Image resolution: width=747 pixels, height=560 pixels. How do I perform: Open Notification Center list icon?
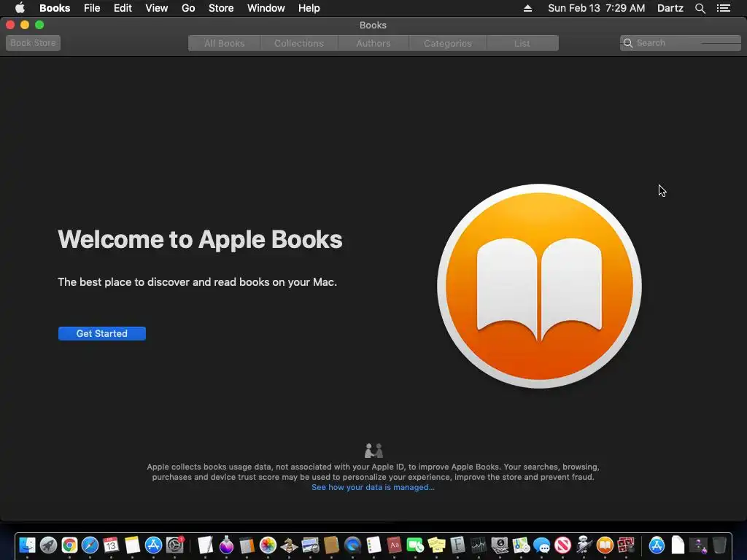coord(724,8)
